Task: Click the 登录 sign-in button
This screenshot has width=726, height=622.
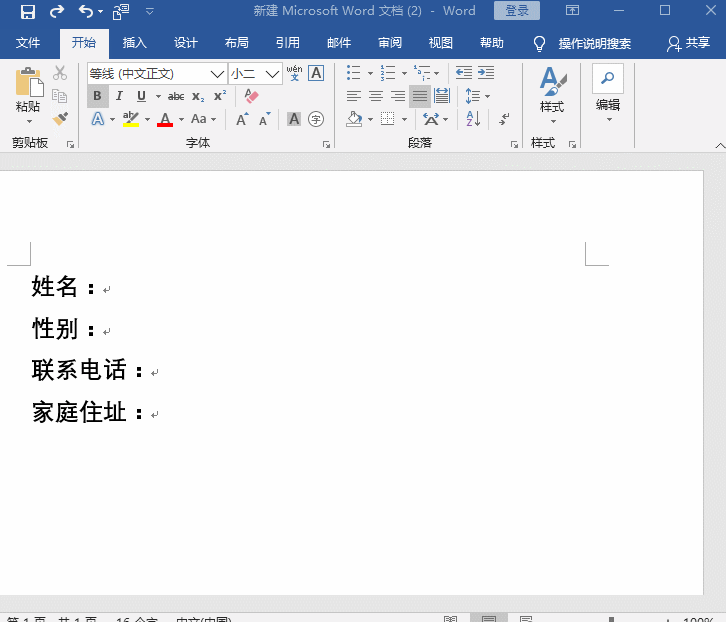Action: (516, 11)
